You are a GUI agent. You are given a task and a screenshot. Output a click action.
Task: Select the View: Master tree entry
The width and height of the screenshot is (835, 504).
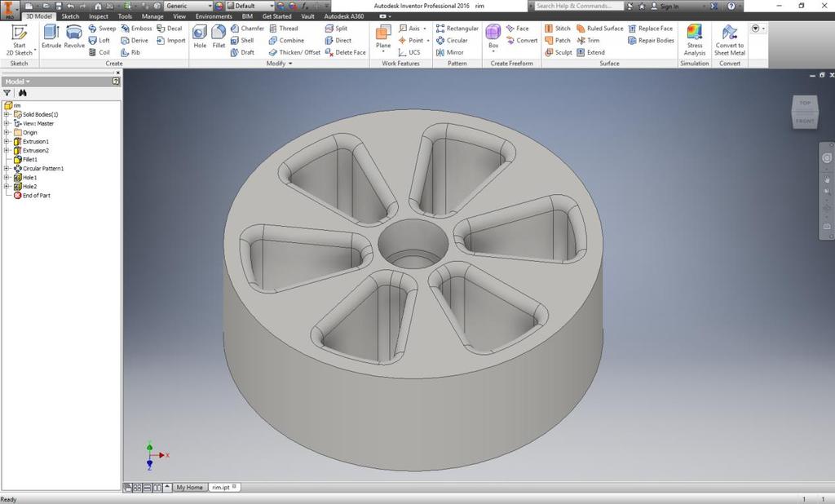pyautogui.click(x=33, y=124)
